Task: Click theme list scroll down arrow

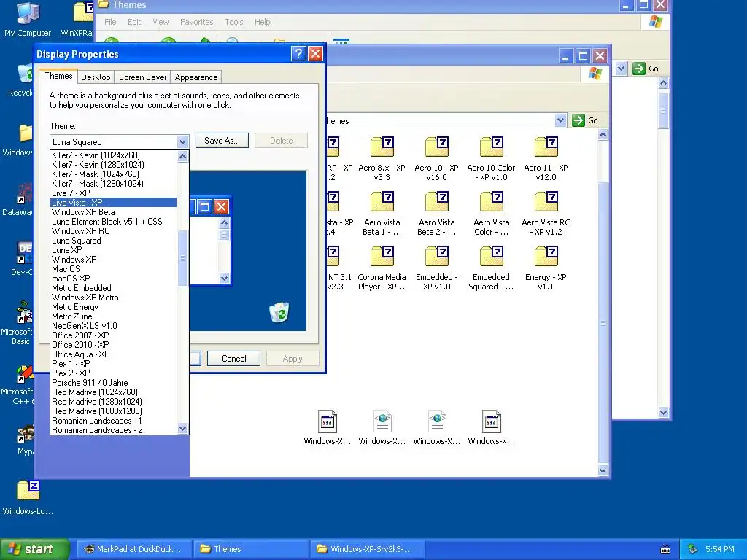Action: pos(182,429)
